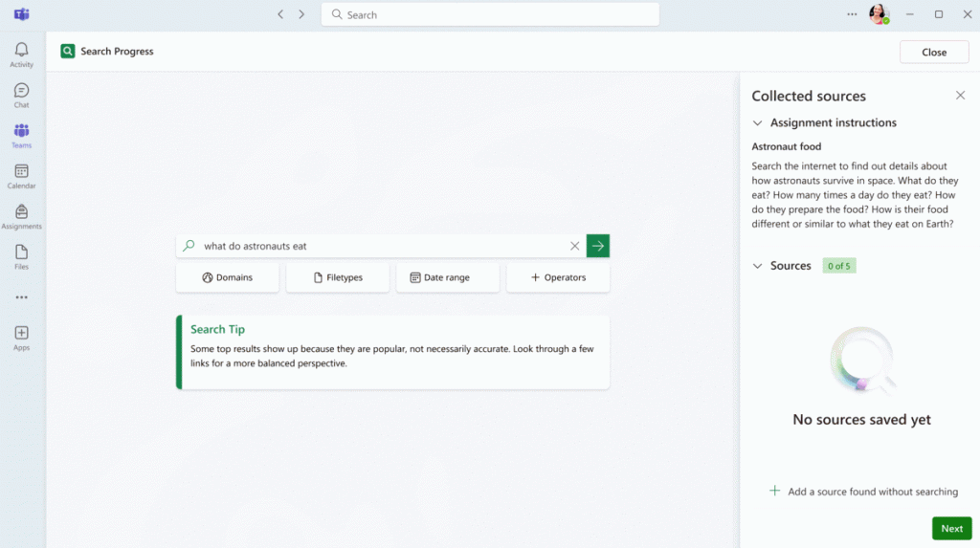This screenshot has height=548, width=980.
Task: Select the Search Tip heading
Action: click(x=217, y=329)
